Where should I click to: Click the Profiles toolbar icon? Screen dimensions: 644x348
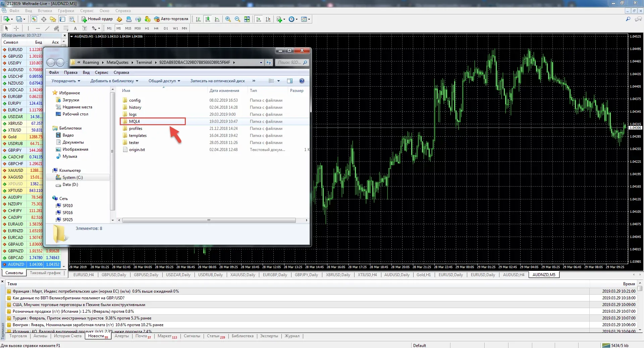coord(19,19)
